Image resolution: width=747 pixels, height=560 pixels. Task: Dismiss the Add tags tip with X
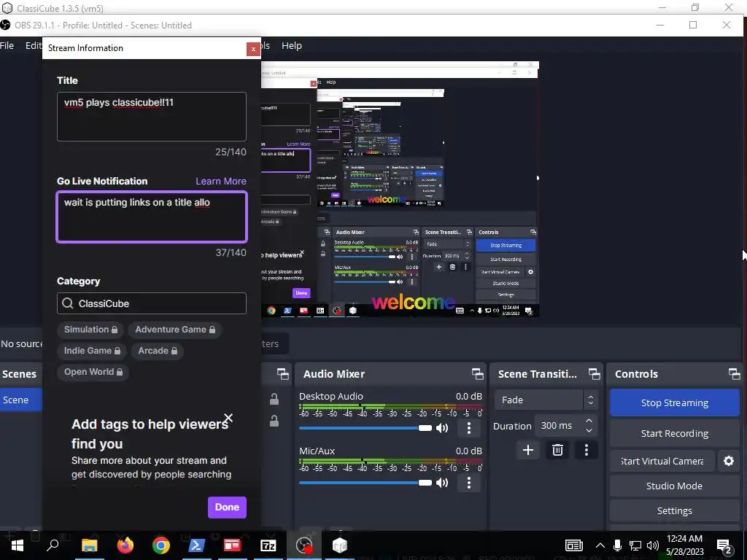click(x=228, y=418)
